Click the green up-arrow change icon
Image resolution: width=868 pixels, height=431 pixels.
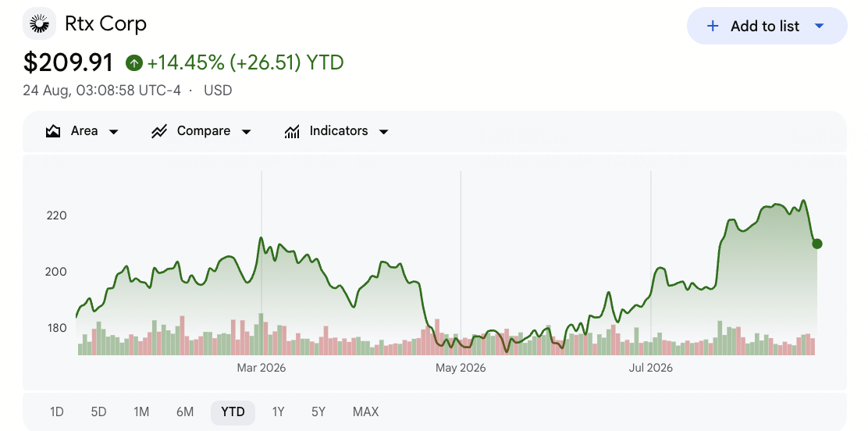(x=134, y=62)
